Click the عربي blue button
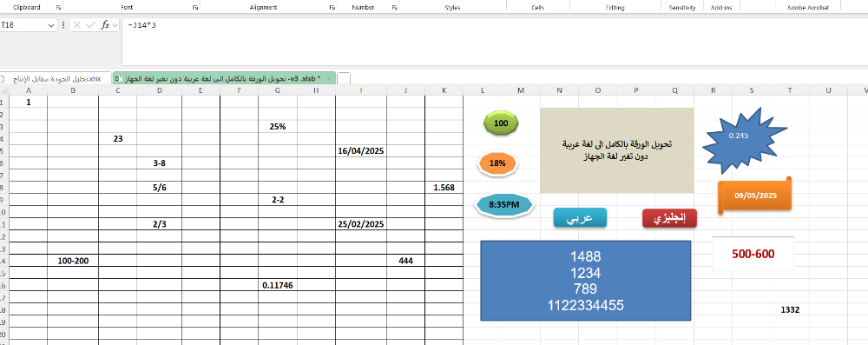This screenshot has width=868, height=345. (x=580, y=218)
